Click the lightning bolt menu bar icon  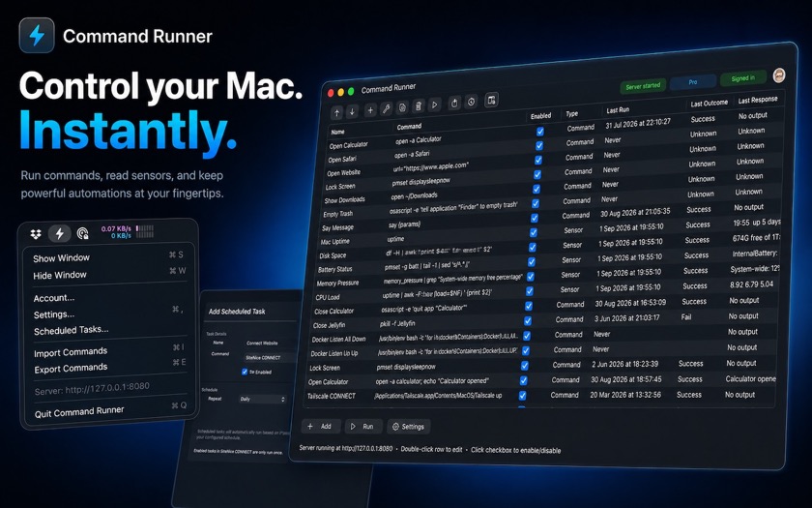(60, 234)
